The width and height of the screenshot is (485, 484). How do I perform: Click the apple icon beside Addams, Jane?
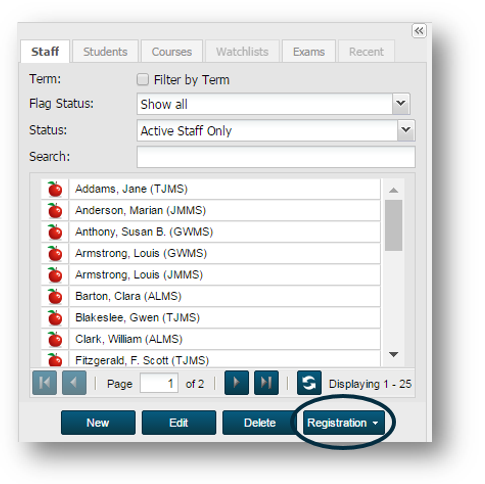[x=55, y=189]
